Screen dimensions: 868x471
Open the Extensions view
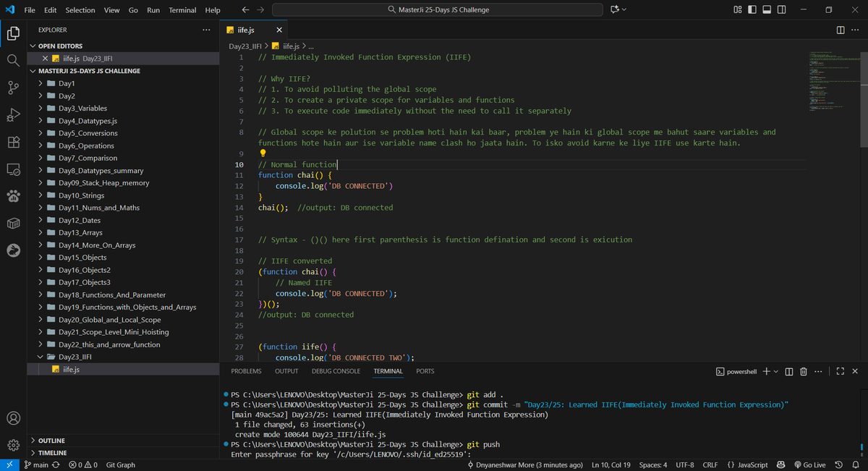(x=13, y=142)
